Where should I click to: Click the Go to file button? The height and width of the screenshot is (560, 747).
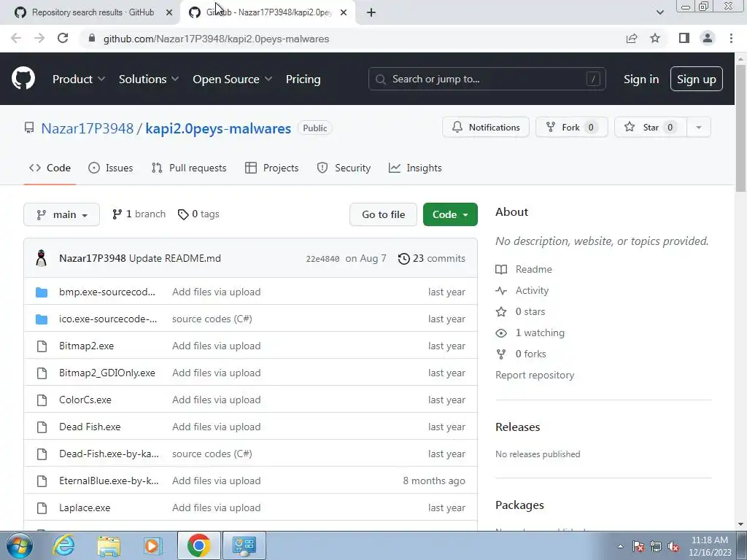pyautogui.click(x=383, y=214)
